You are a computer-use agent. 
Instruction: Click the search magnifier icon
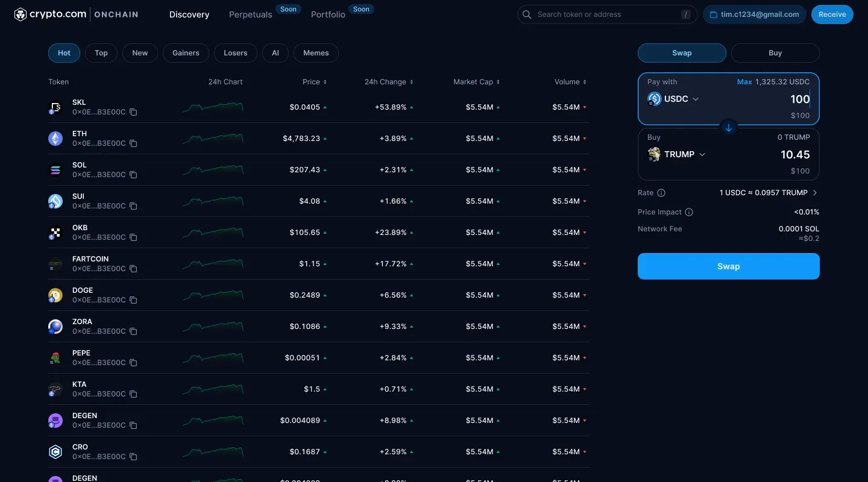(x=527, y=14)
